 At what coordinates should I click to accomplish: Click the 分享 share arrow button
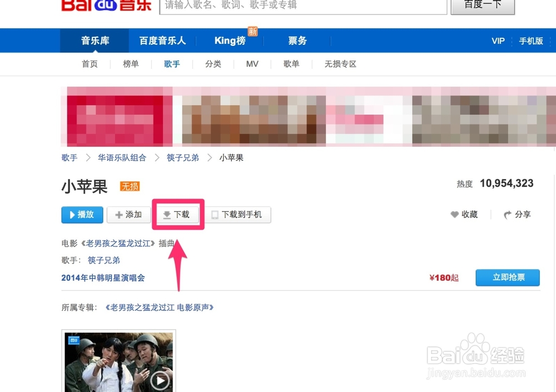pos(517,214)
